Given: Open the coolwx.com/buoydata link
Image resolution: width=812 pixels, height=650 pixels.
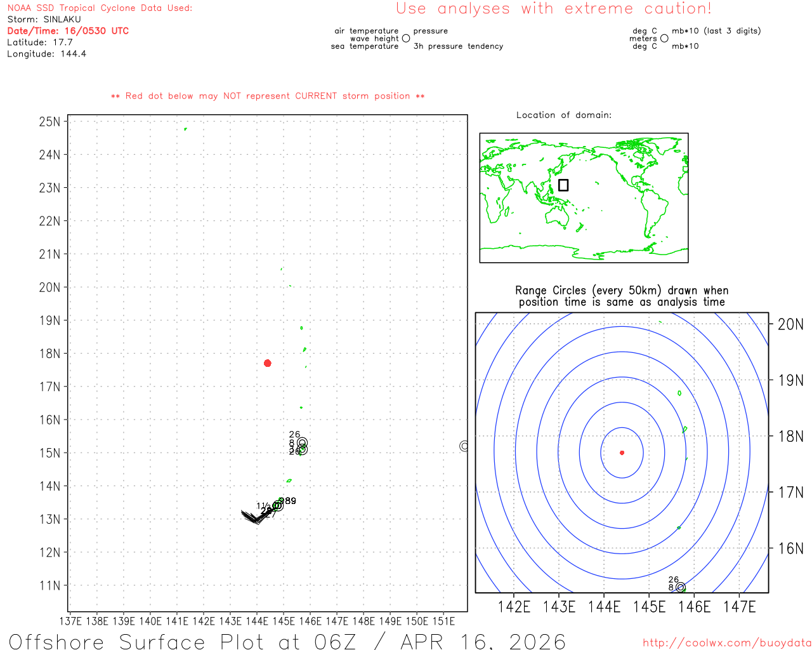Looking at the screenshot, I should tap(727, 643).
